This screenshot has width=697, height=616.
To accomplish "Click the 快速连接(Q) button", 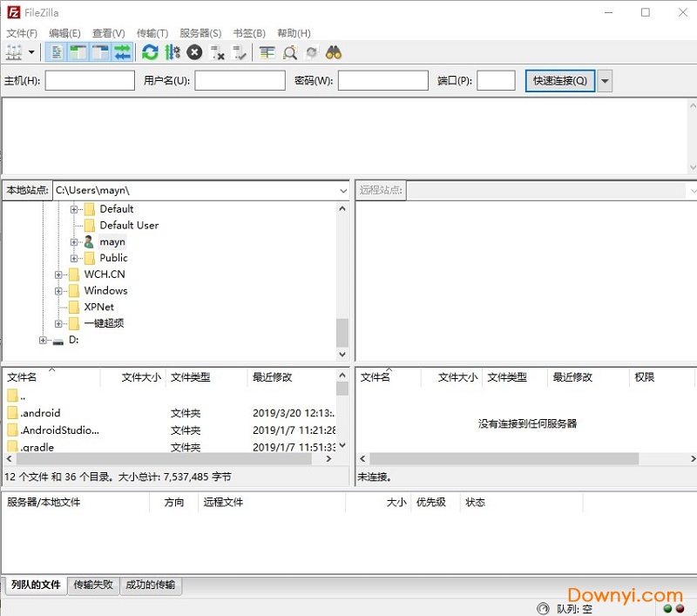I will (x=560, y=81).
